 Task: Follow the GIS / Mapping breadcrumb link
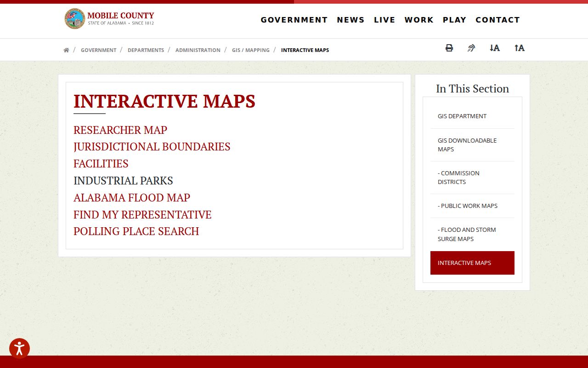tap(251, 50)
